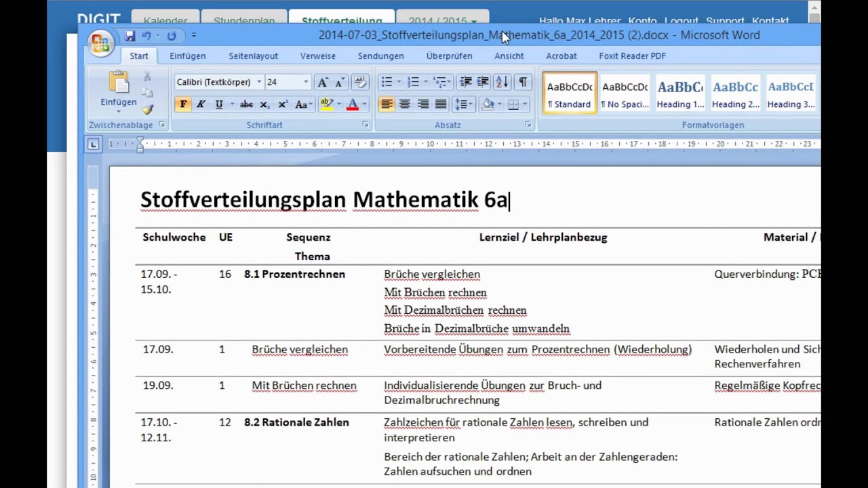Open the line spacing options

pyautogui.click(x=463, y=104)
